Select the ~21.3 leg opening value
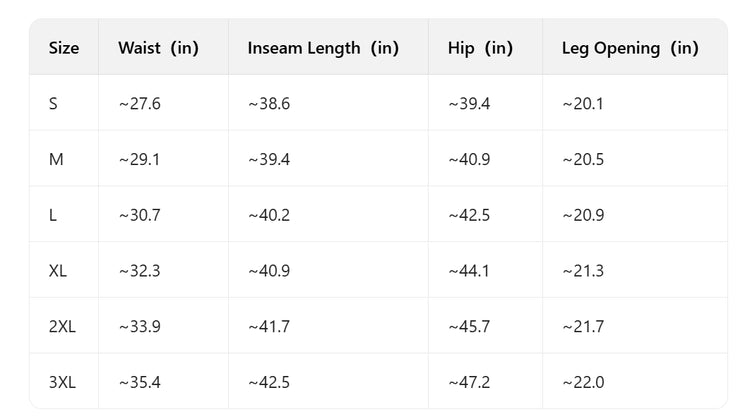The width and height of the screenshot is (750, 419). (x=583, y=271)
